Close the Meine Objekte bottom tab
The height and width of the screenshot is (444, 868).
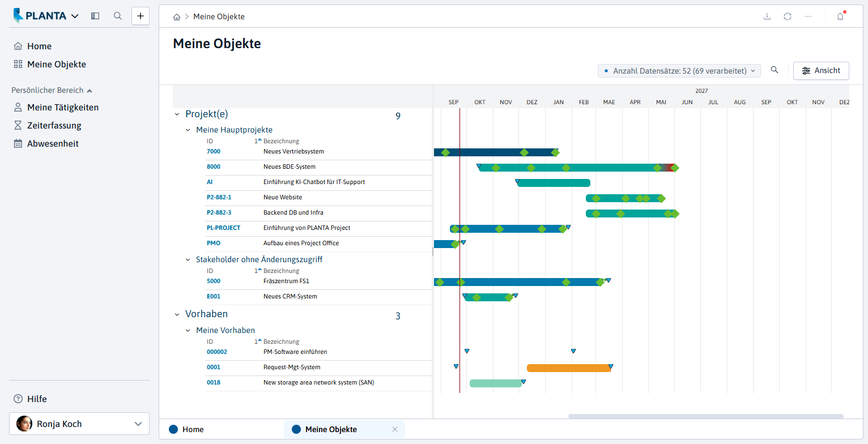coord(395,429)
